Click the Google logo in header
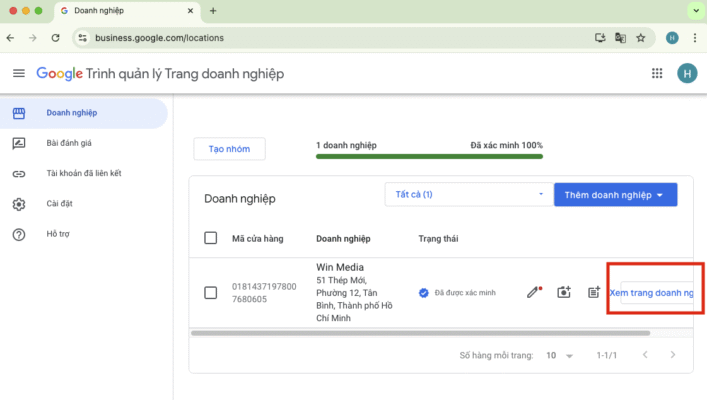The width and height of the screenshot is (707, 400). point(60,74)
